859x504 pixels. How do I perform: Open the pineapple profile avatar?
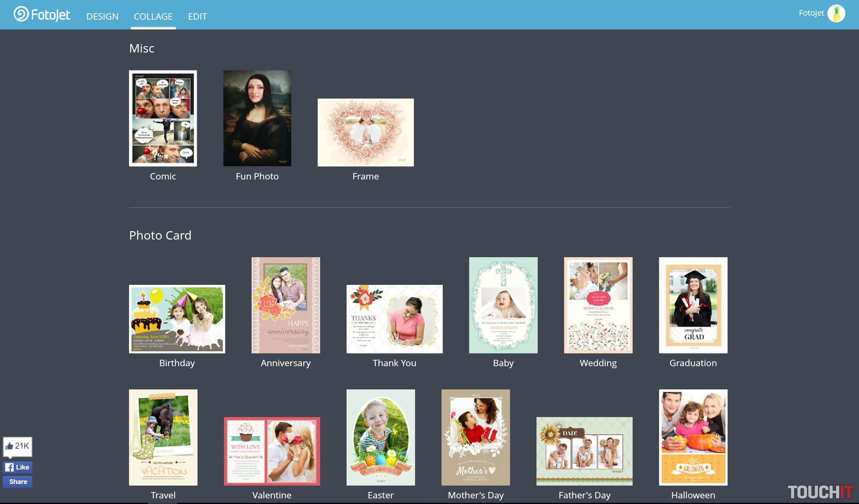[836, 14]
